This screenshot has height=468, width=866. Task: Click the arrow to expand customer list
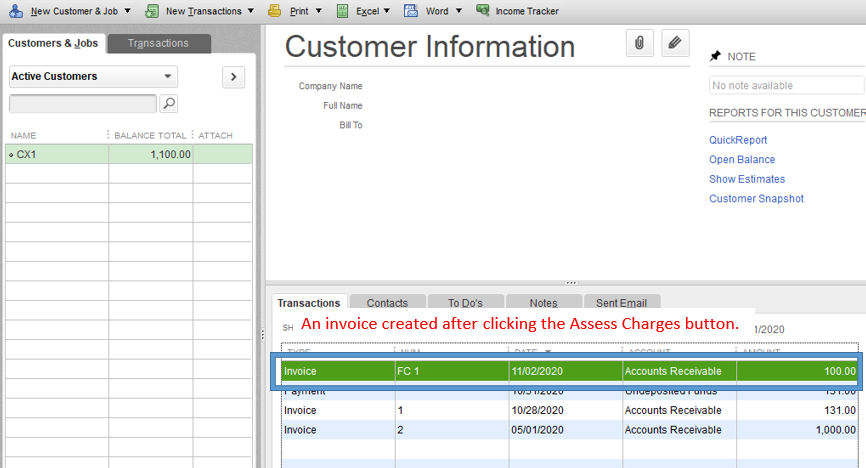tap(233, 77)
